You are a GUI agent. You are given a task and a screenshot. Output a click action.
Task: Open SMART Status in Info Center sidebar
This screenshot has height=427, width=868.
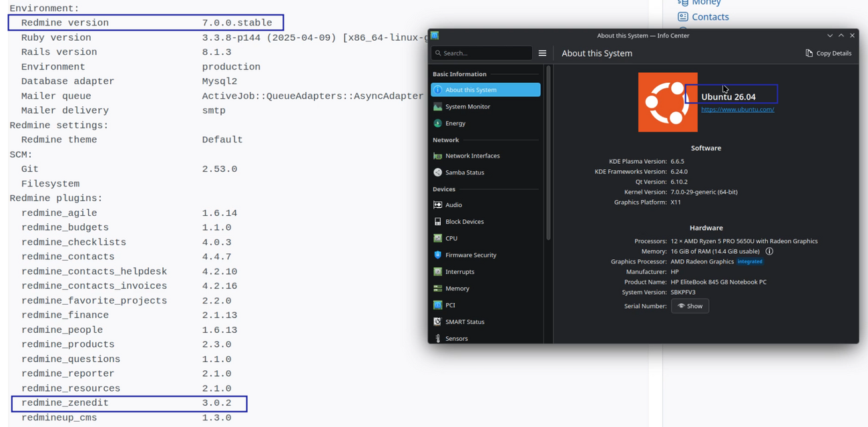coord(485,321)
